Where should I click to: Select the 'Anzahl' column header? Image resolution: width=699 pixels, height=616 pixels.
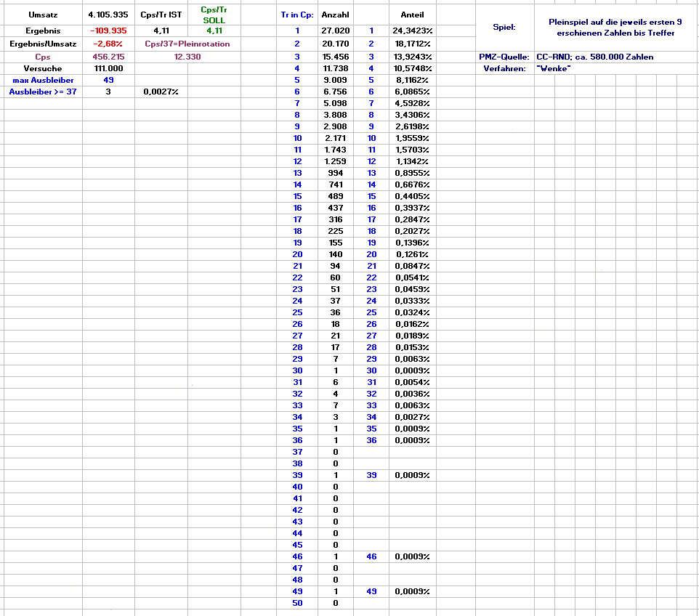(x=335, y=15)
